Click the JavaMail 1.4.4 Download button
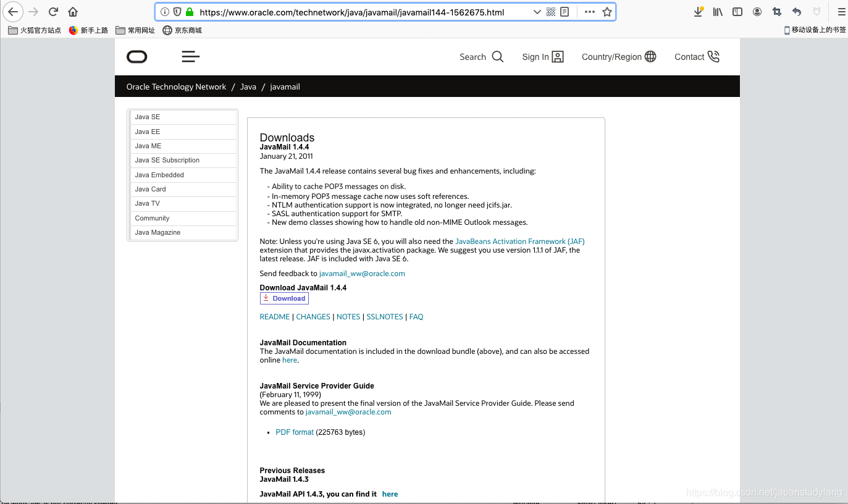The width and height of the screenshot is (848, 504). (x=284, y=298)
